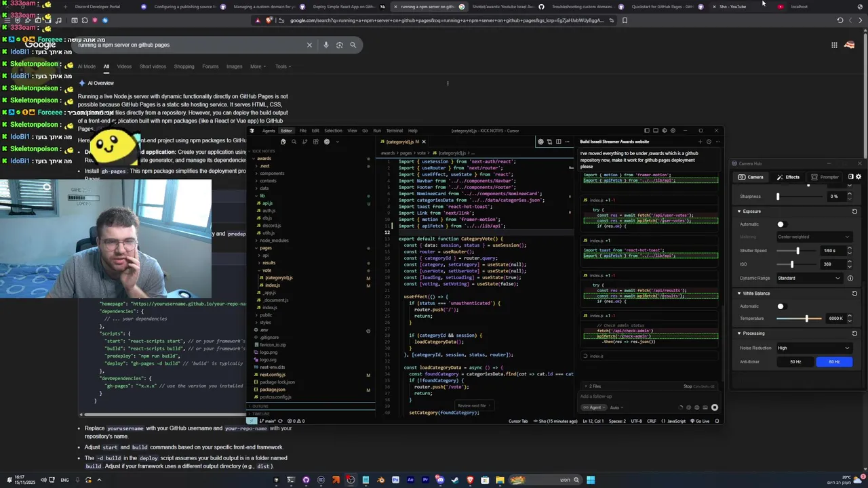Open Camera Hub settings gear
This screenshot has width=868, height=488.
coord(859,177)
